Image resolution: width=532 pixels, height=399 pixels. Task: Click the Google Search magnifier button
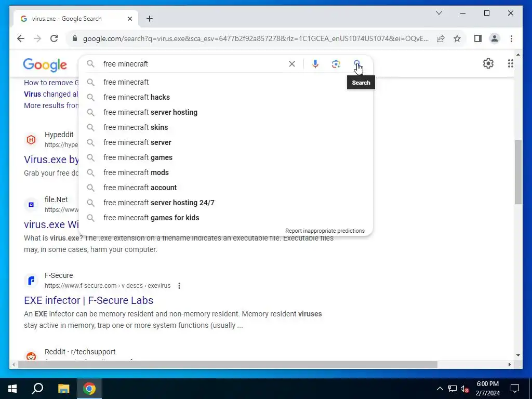click(x=357, y=63)
